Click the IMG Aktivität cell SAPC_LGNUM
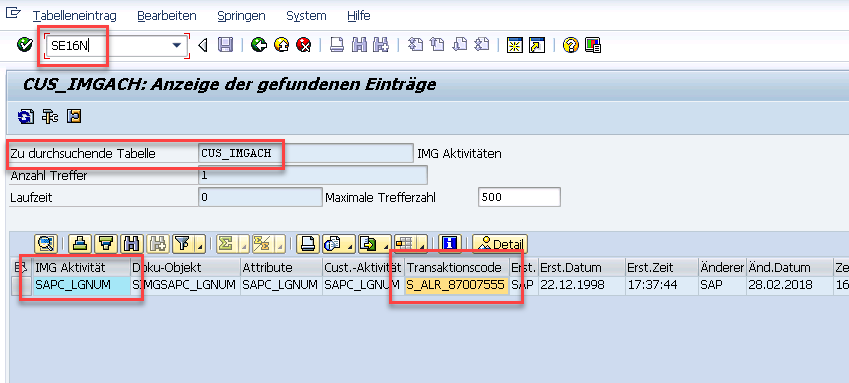This screenshot has width=849, height=383. point(81,285)
